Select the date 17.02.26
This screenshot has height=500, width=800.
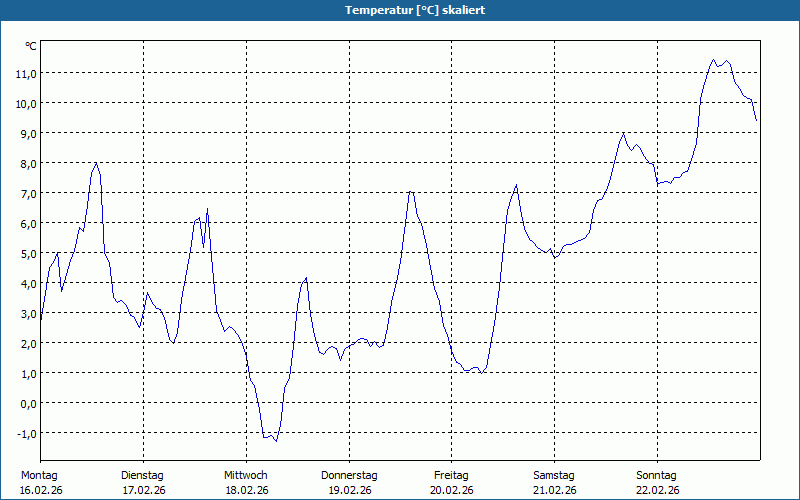(144, 491)
